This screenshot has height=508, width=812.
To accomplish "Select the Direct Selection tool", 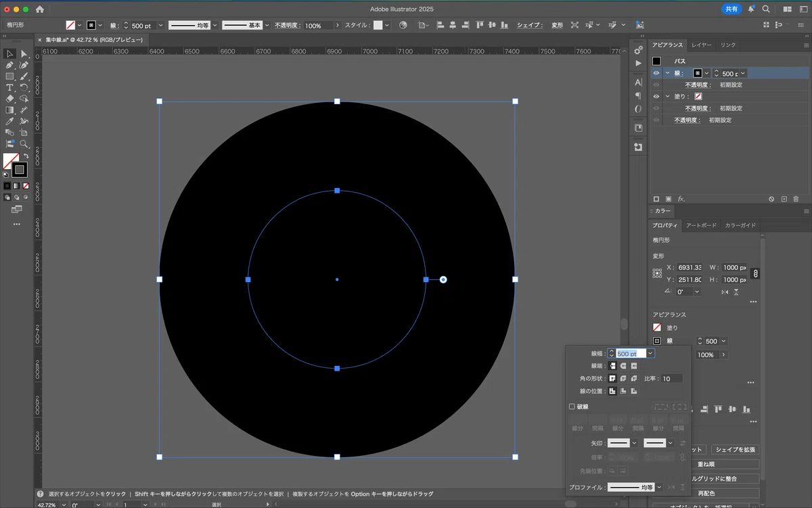I will coord(24,53).
